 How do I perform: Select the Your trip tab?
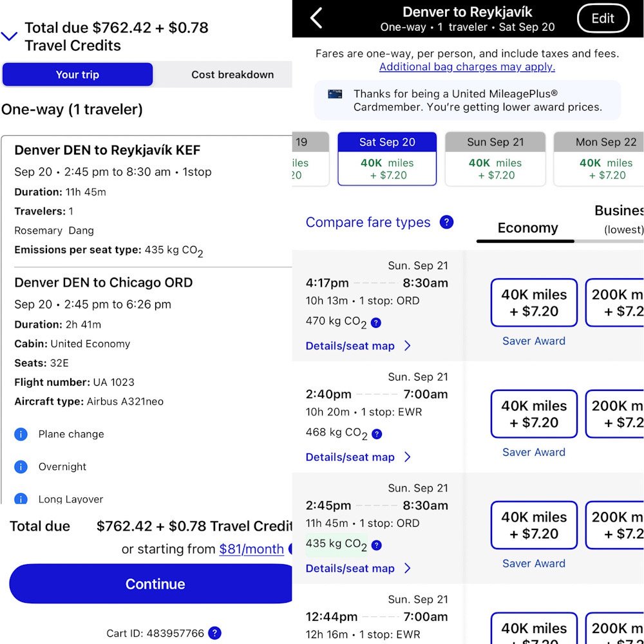tap(77, 75)
